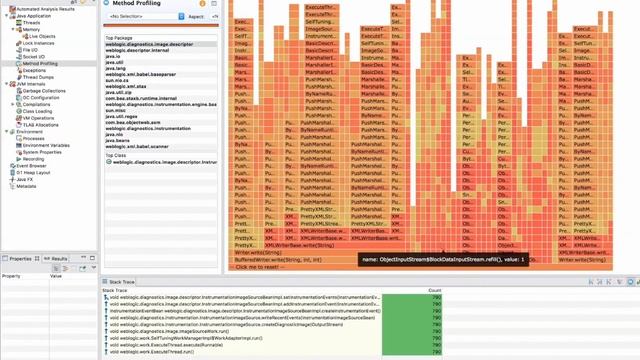
Task: Select the ImageSourceWork.run() stack frame
Action: pyautogui.click(x=243, y=331)
